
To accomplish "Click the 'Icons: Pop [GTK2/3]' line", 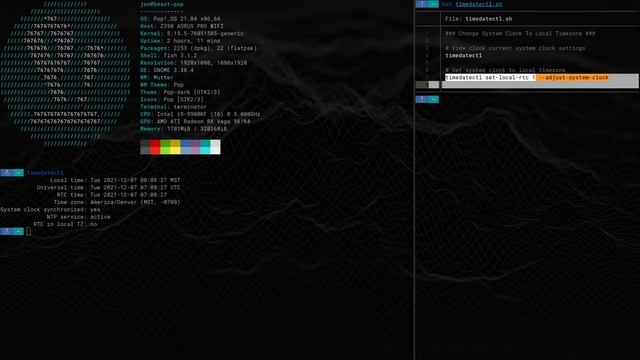I will (x=172, y=100).
